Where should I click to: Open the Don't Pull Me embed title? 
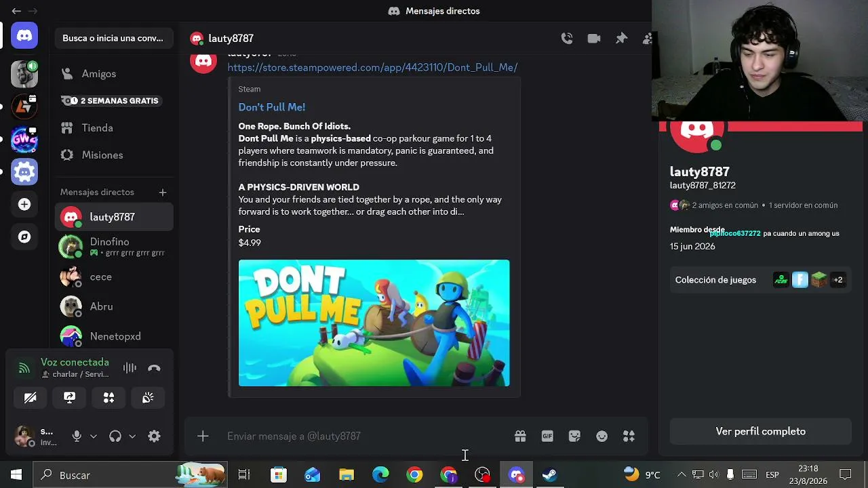[x=271, y=107]
